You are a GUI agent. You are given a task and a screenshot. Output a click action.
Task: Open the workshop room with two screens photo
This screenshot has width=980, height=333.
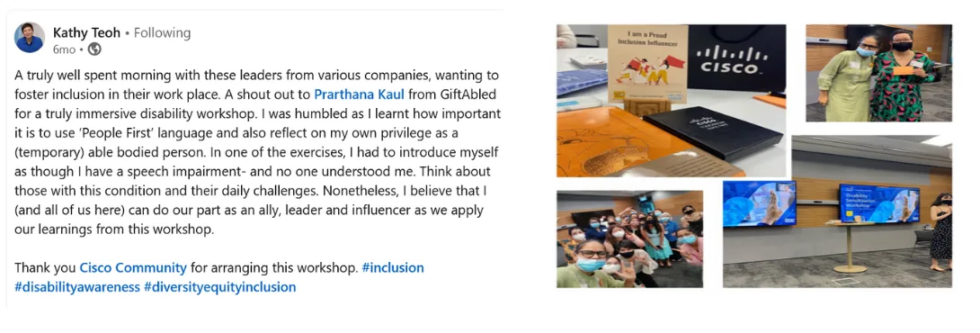838,211
